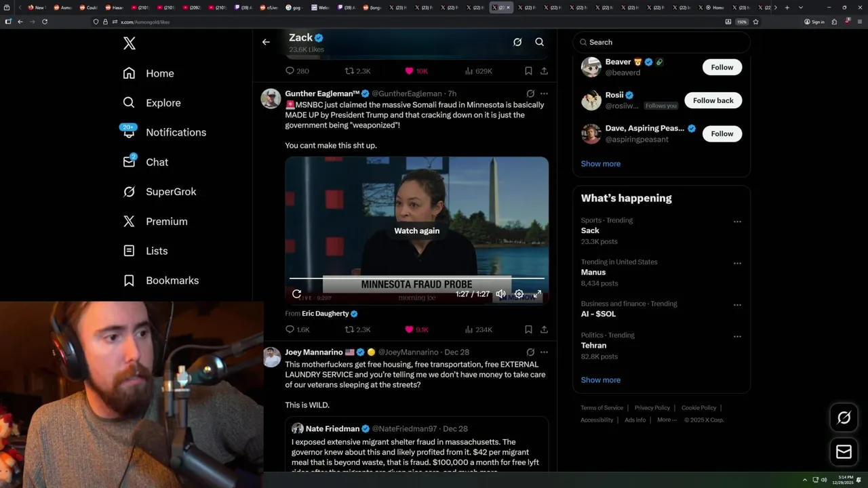Screen dimensions: 868x488
Task: Open more options on Joey Mannarino post
Action: pyautogui.click(x=544, y=352)
